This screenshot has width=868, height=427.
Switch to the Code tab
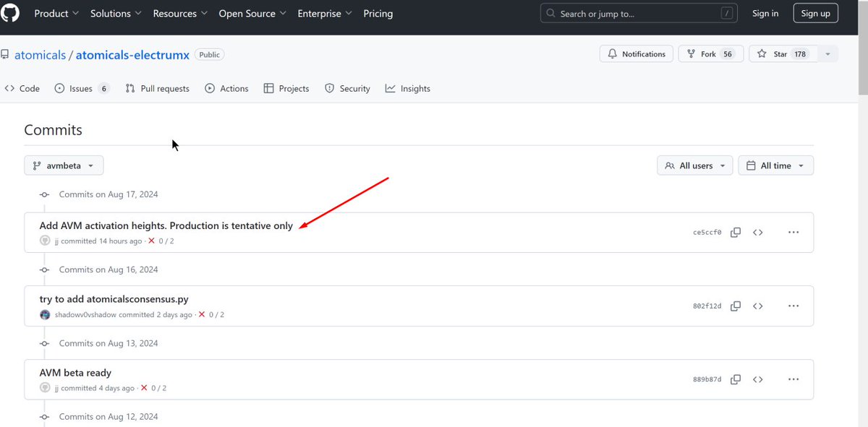click(x=22, y=89)
